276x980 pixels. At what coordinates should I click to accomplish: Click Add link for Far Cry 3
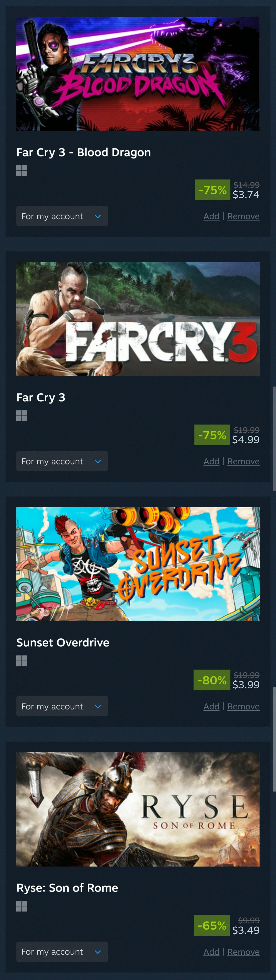click(211, 461)
